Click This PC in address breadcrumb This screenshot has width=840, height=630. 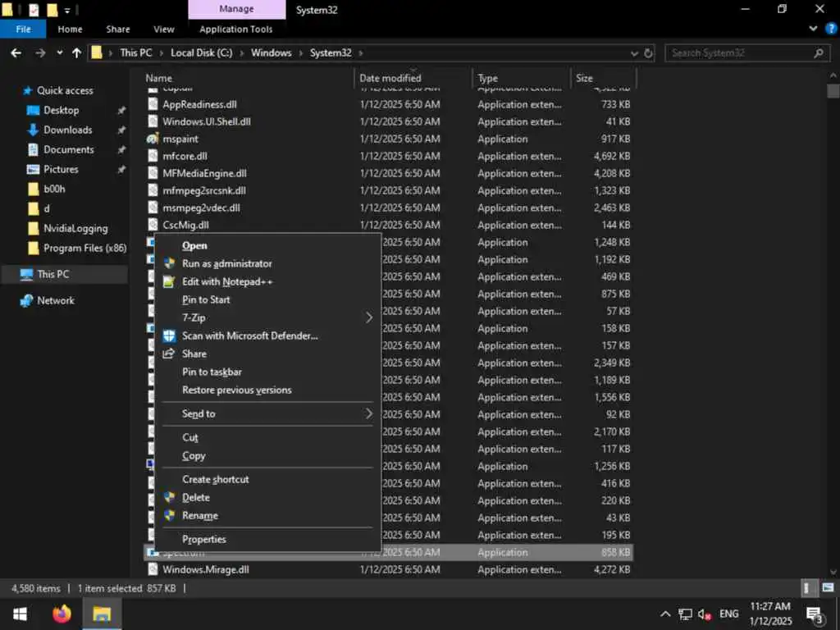136,52
